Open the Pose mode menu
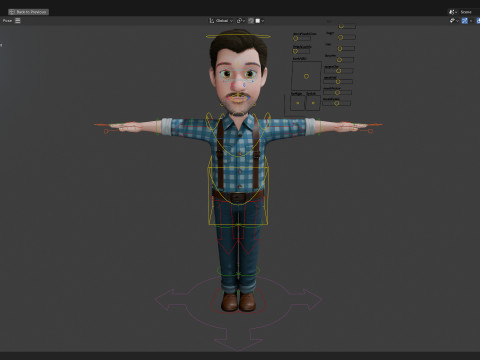The height and width of the screenshot is (360, 480). (7, 21)
